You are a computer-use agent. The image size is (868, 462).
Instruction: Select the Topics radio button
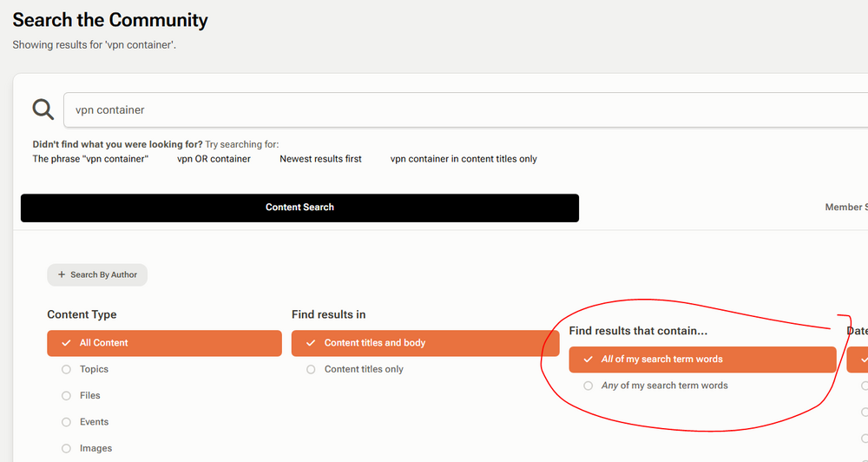click(67, 369)
